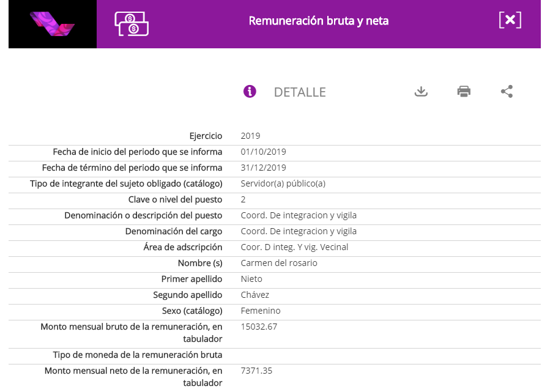Select the end date 31/12/2019
This screenshot has height=392, width=550.
[x=264, y=168]
